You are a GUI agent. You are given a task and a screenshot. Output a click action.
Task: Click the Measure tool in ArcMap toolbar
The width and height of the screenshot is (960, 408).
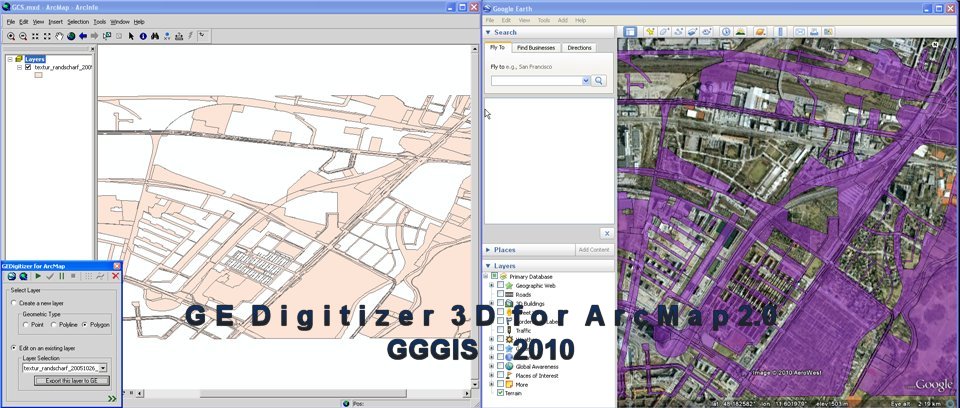179,36
